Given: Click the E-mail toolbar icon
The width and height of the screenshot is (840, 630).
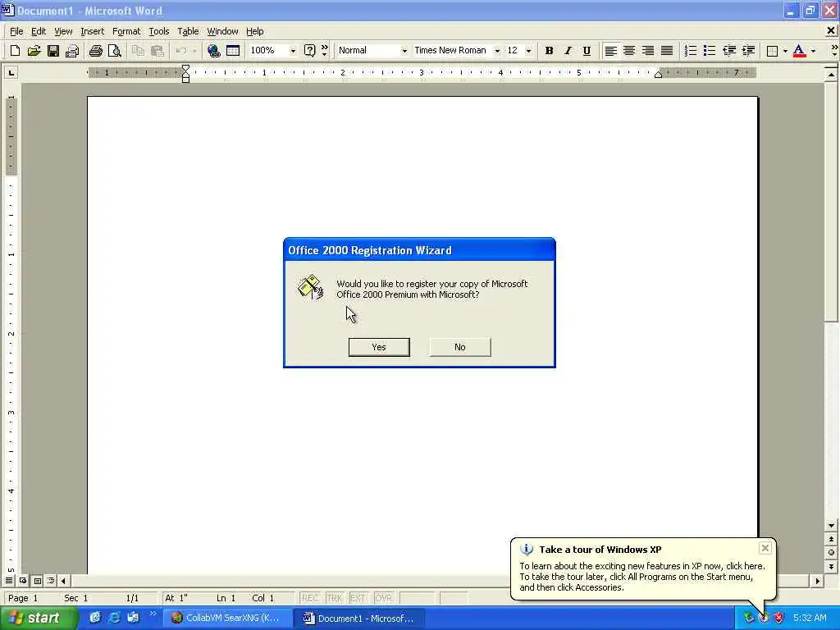Looking at the screenshot, I should point(72,51).
